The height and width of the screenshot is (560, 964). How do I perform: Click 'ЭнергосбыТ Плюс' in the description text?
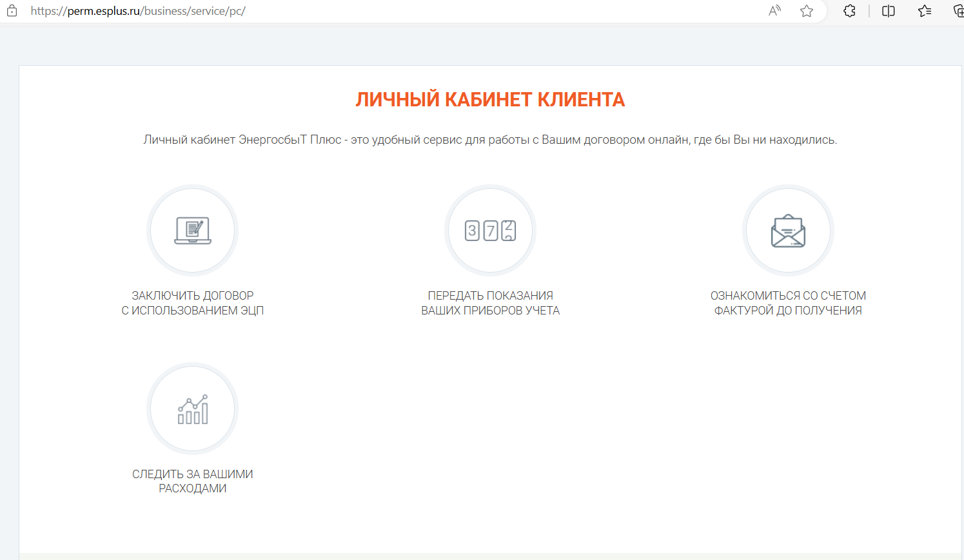click(x=290, y=140)
